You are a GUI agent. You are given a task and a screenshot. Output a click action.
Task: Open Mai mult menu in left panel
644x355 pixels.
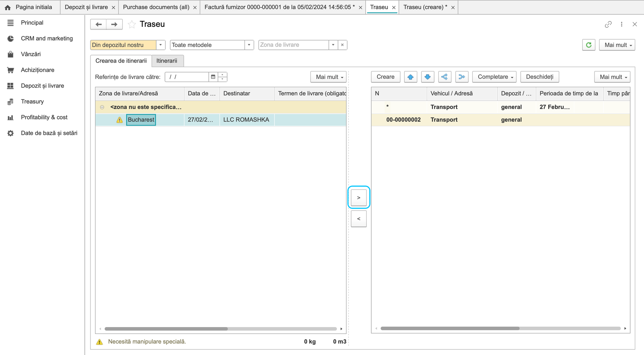pyautogui.click(x=328, y=77)
